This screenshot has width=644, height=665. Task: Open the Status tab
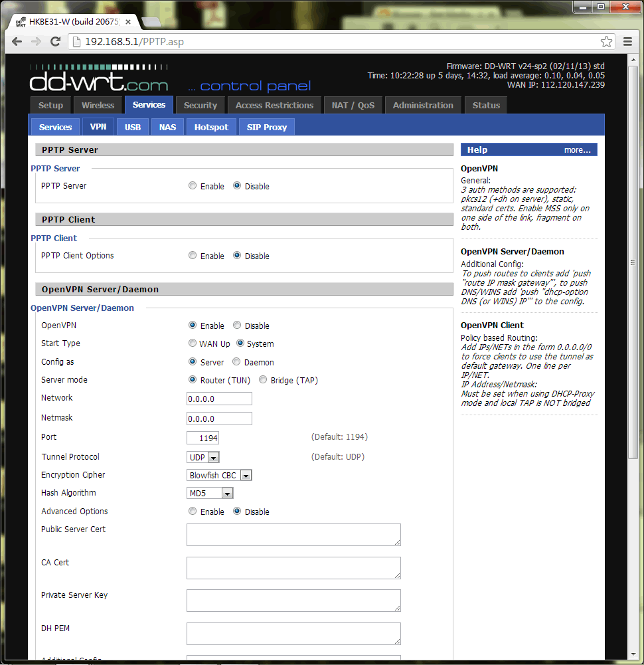(486, 105)
